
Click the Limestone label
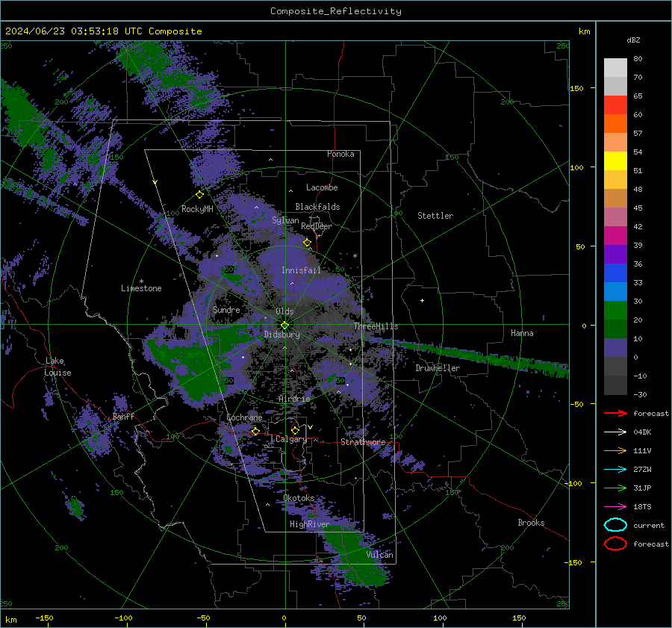click(x=141, y=288)
